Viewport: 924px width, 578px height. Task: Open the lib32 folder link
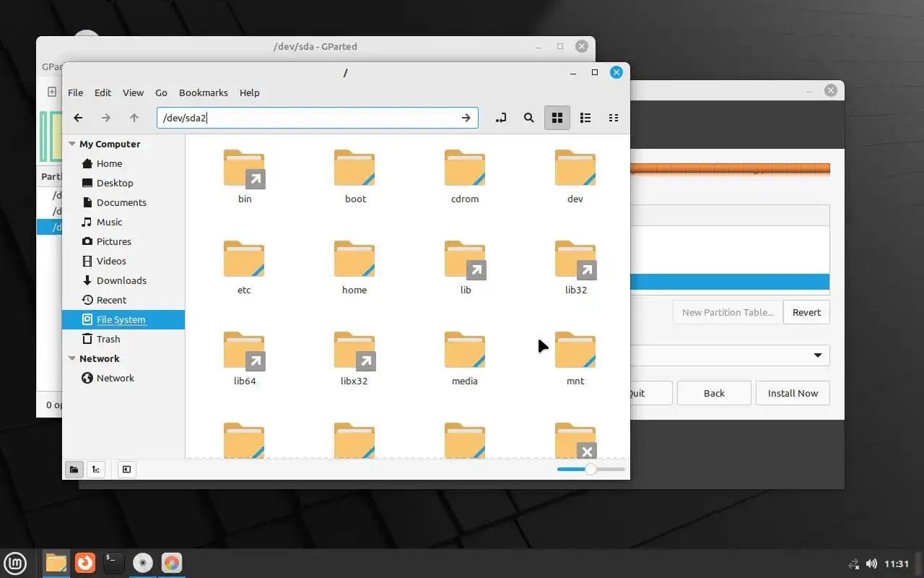575,268
